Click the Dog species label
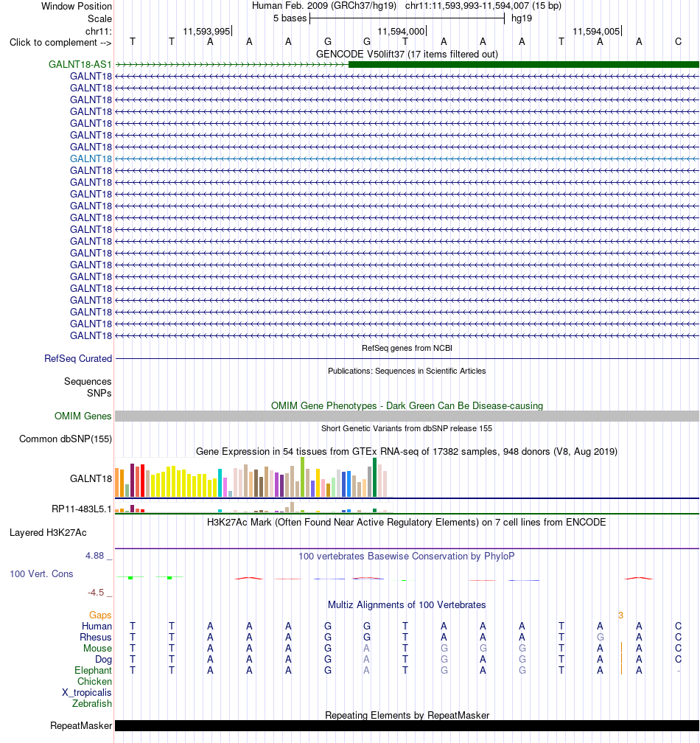Viewport: 700px width, 743px height. [103, 660]
